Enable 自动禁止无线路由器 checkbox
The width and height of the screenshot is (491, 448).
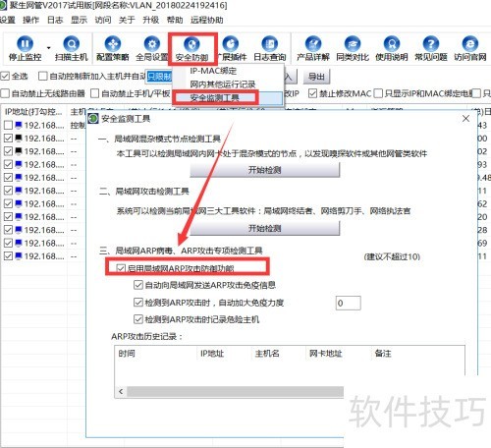point(5,93)
